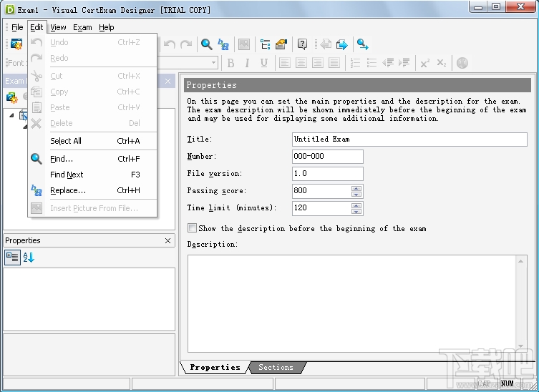Close the open Edit menu via its title

(x=37, y=27)
